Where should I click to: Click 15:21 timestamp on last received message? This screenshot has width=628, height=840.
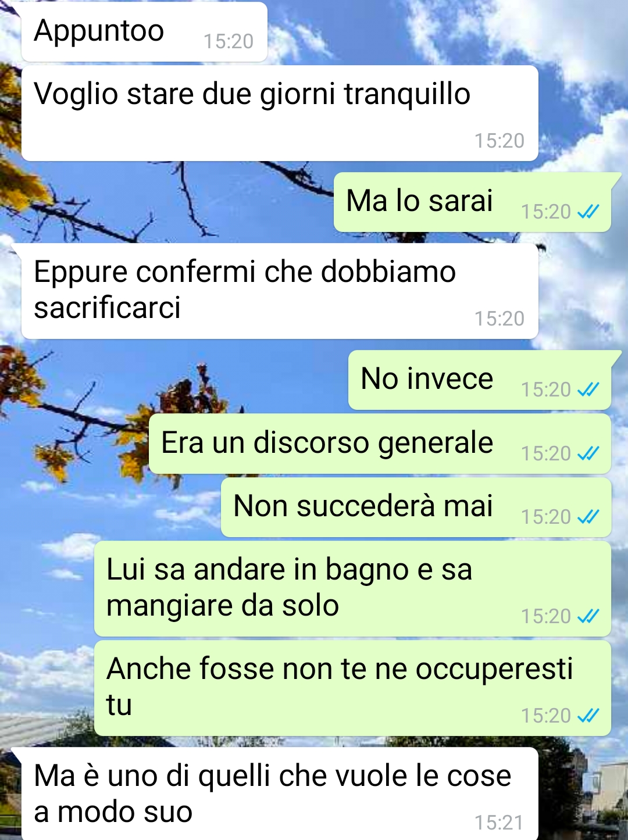(499, 823)
